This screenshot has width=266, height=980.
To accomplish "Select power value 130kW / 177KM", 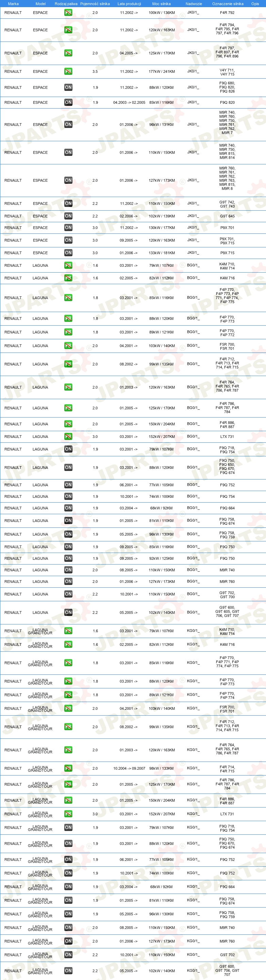I will pyautogui.click(x=162, y=228).
